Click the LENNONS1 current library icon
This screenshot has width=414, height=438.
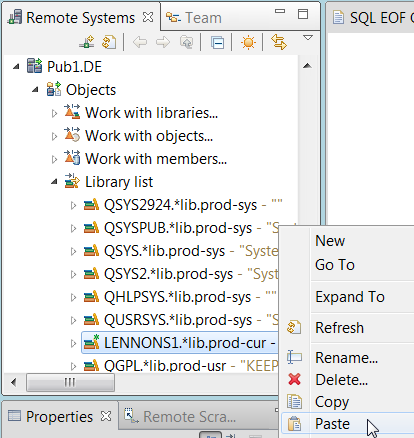tap(91, 342)
